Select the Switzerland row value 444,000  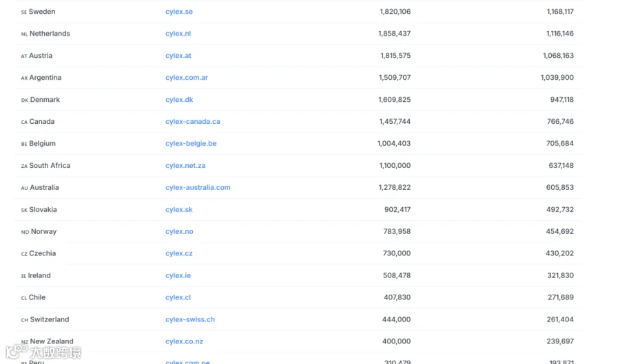[396, 320]
